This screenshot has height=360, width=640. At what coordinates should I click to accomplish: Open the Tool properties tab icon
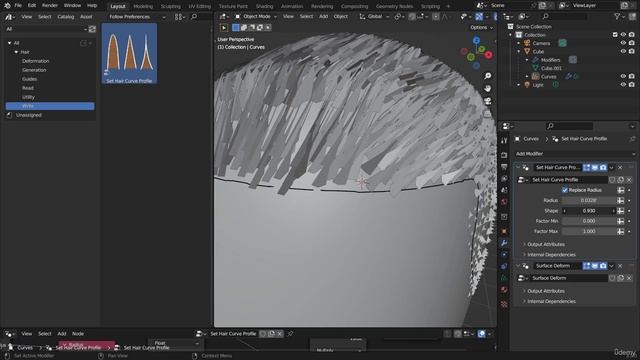pyautogui.click(x=504, y=141)
